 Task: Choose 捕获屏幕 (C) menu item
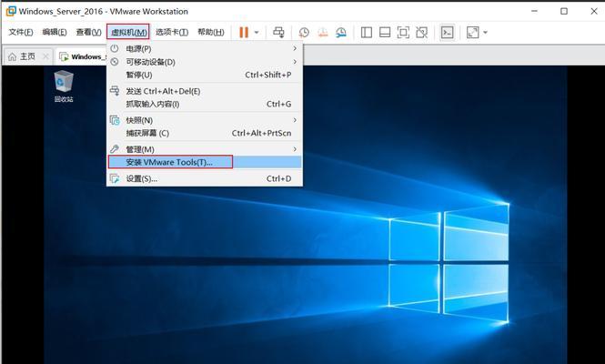205,133
